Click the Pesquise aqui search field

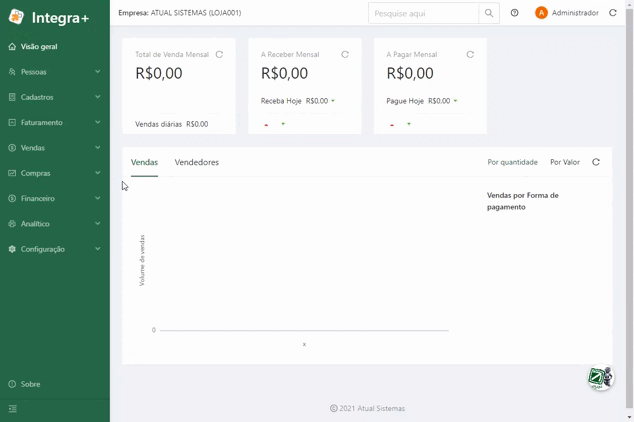423,13
